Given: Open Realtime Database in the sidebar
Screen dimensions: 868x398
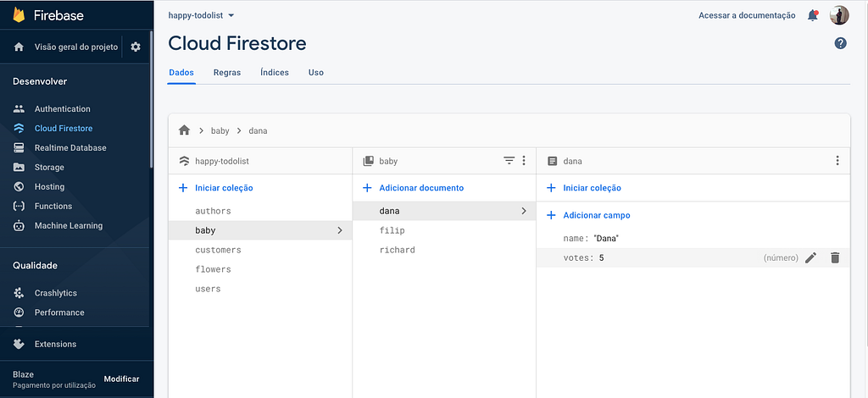Looking at the screenshot, I should coord(70,147).
